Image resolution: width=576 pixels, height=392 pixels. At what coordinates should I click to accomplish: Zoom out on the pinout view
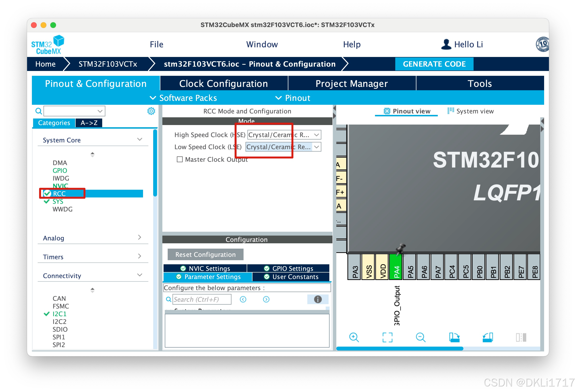[421, 337]
